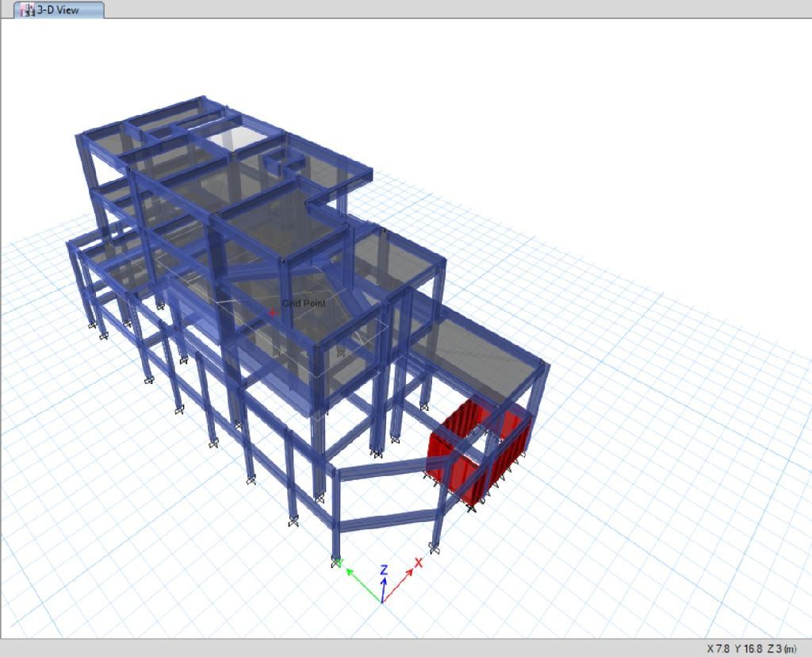
Task: Click the Z 3 coordinate readout
Action: point(774,648)
